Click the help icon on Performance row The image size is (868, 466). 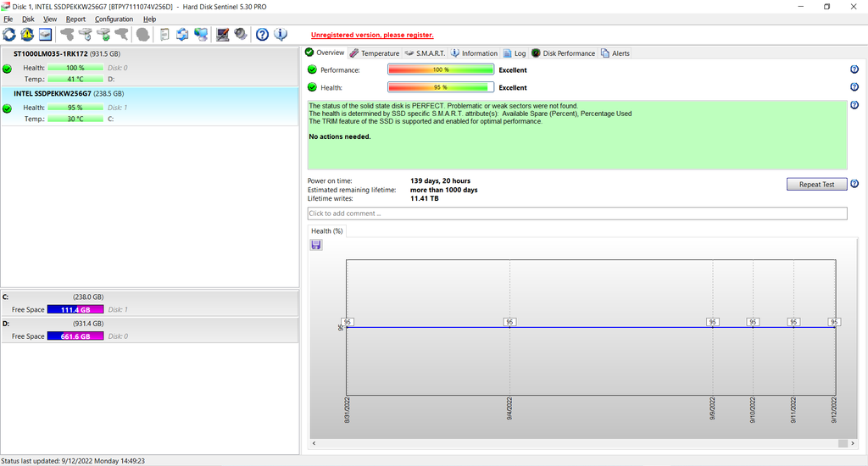point(854,70)
